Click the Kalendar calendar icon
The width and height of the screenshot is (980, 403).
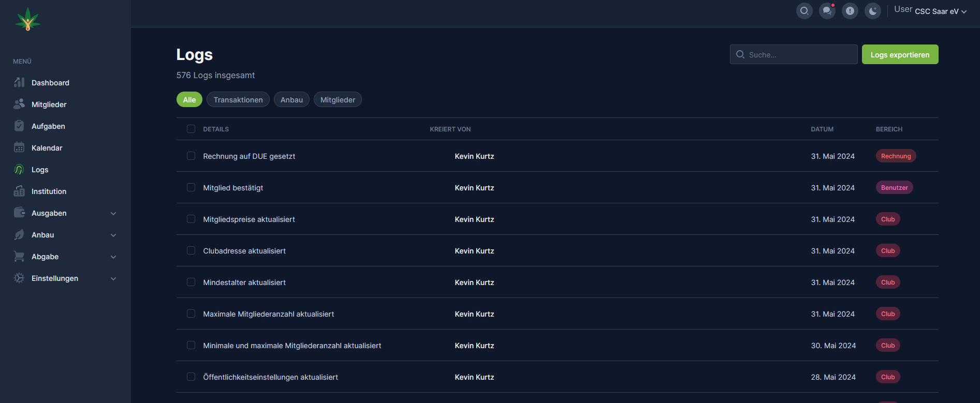pos(19,148)
